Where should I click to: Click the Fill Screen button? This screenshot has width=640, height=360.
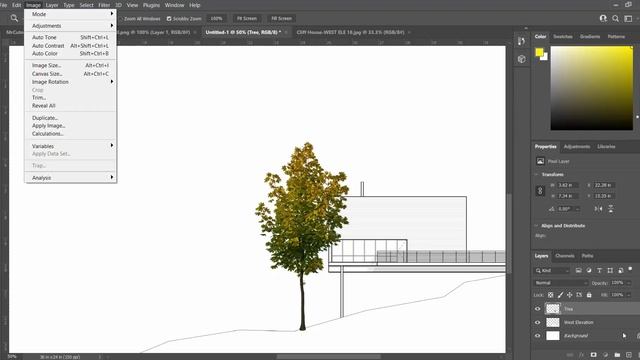click(282, 18)
